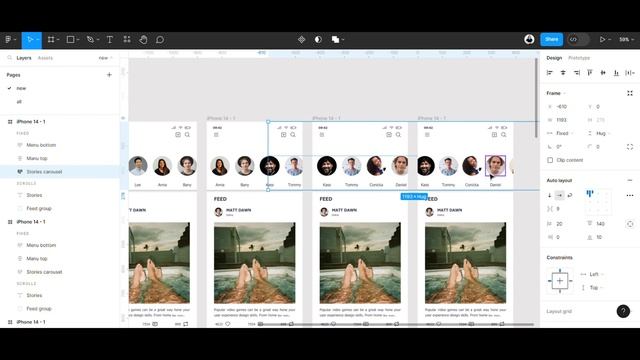Align selection bottom
640x360 pixels.
(x=616, y=73)
